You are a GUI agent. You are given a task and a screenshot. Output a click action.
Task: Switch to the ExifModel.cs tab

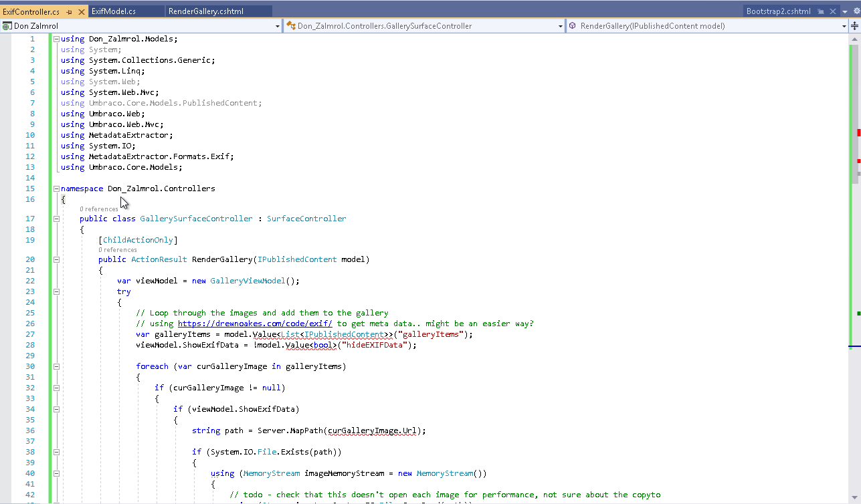[x=127, y=11]
